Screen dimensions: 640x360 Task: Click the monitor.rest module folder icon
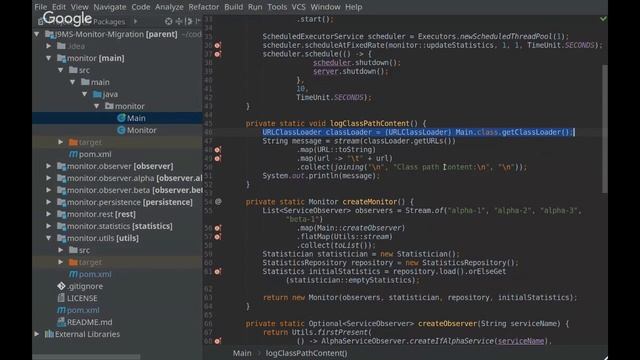[61, 214]
